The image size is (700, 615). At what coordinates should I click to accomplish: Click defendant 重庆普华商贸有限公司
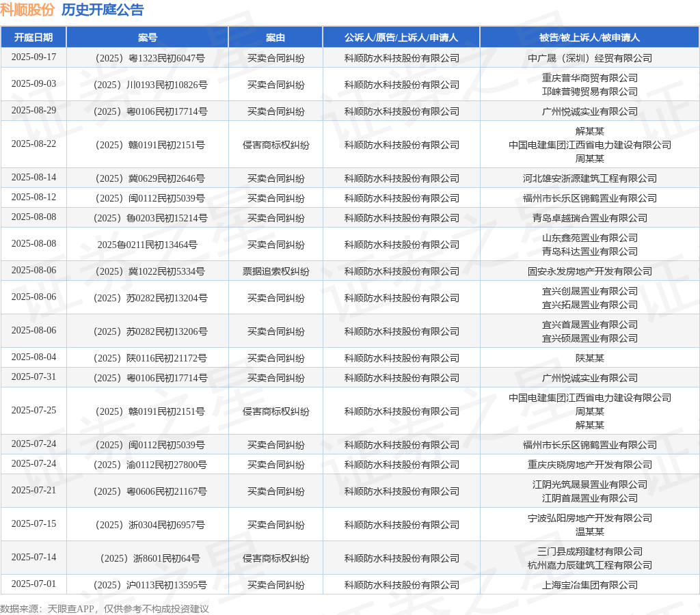590,78
